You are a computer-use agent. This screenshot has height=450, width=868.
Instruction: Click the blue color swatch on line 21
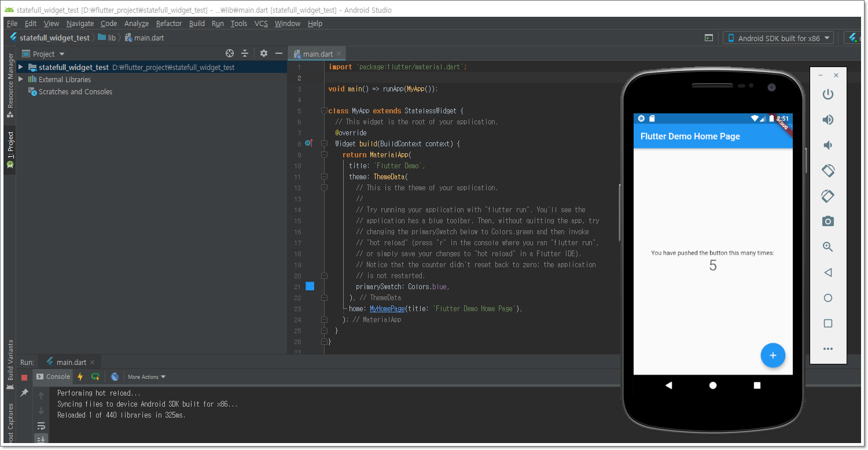310,286
